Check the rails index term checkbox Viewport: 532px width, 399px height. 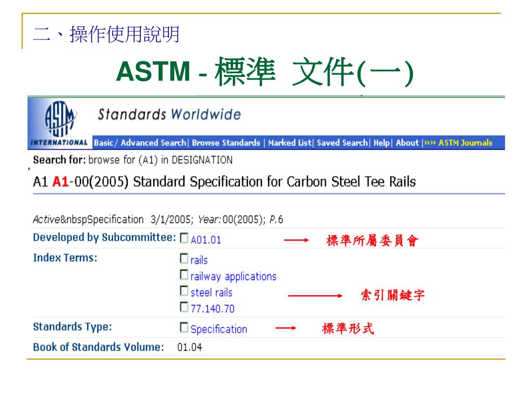tap(184, 258)
